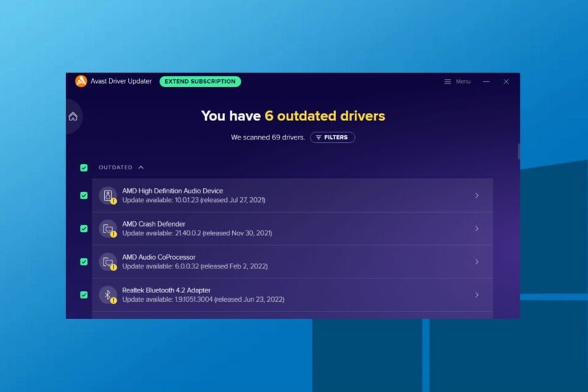Click AMD High Definition Audio speaker icon
The width and height of the screenshot is (588, 392).
108,195
